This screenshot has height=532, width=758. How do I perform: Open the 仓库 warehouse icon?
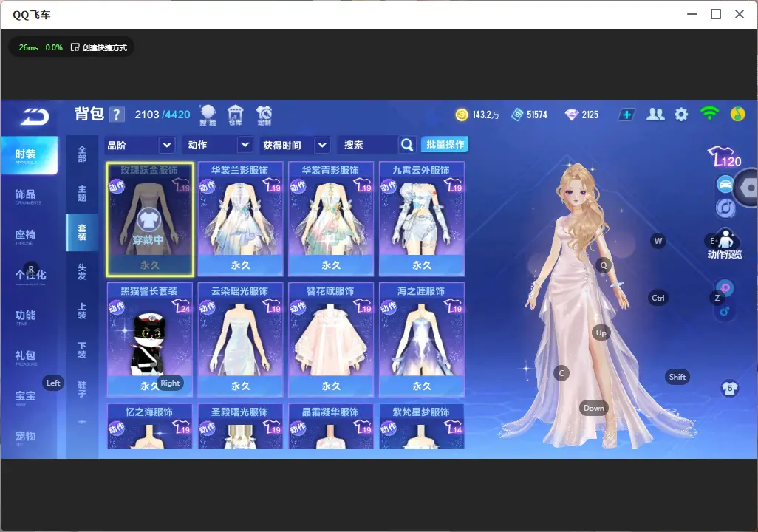pos(236,115)
